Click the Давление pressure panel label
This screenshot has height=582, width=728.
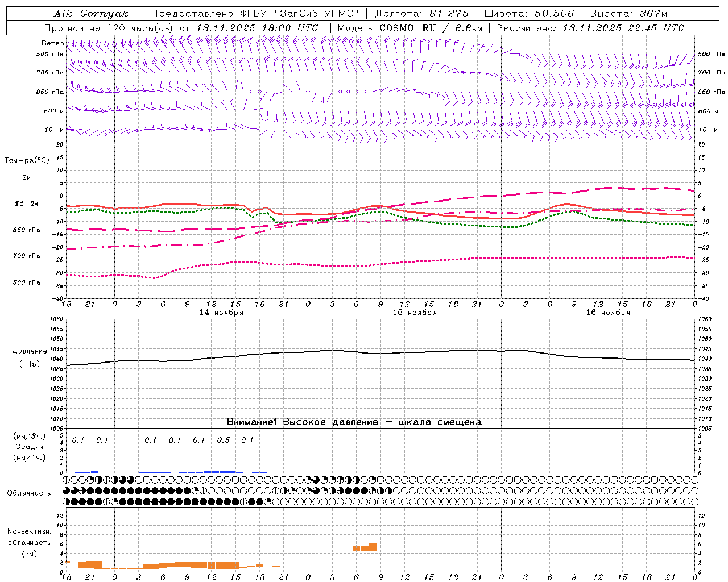pos(30,351)
